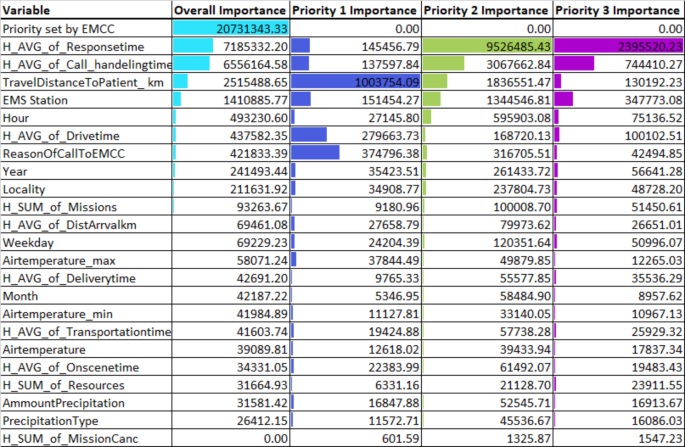Select the H_AVG_of_Call_handelingtime label
Screen dimensions: 685x447
(87, 65)
